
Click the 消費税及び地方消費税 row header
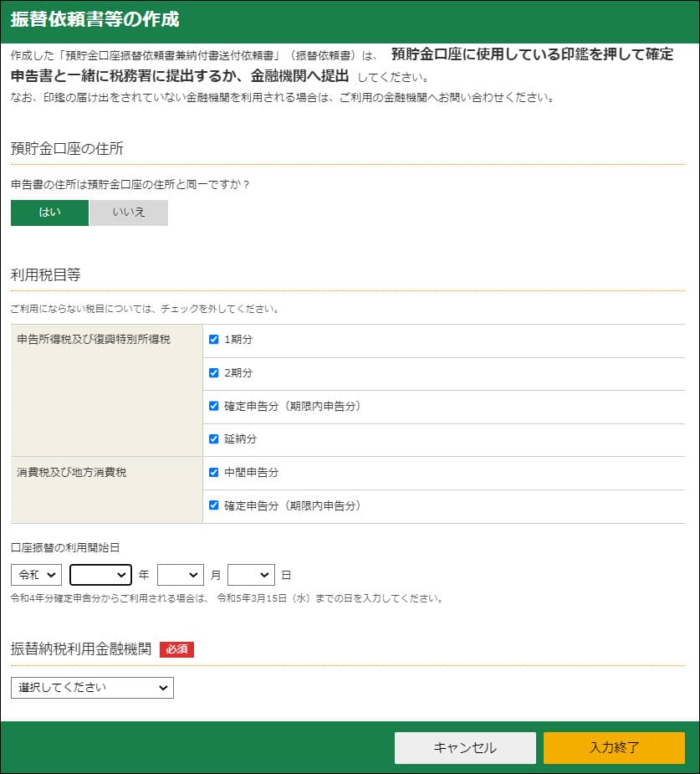point(72,473)
